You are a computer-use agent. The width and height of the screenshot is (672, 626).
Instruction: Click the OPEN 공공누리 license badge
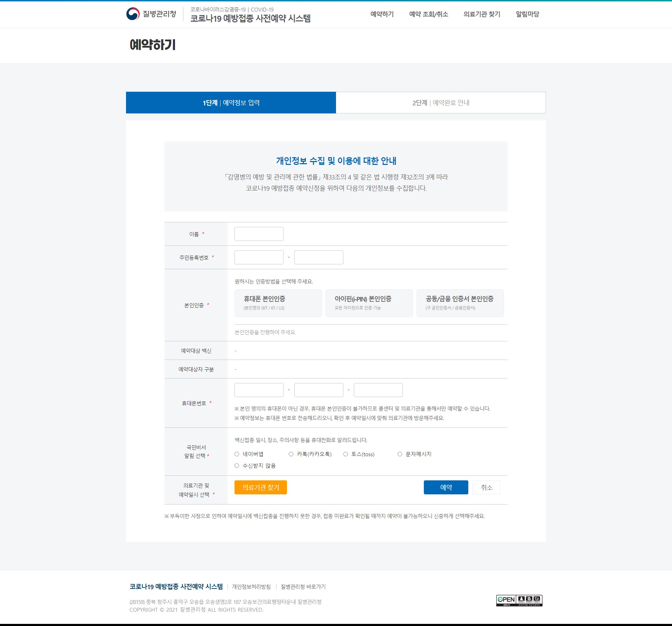pos(519,600)
